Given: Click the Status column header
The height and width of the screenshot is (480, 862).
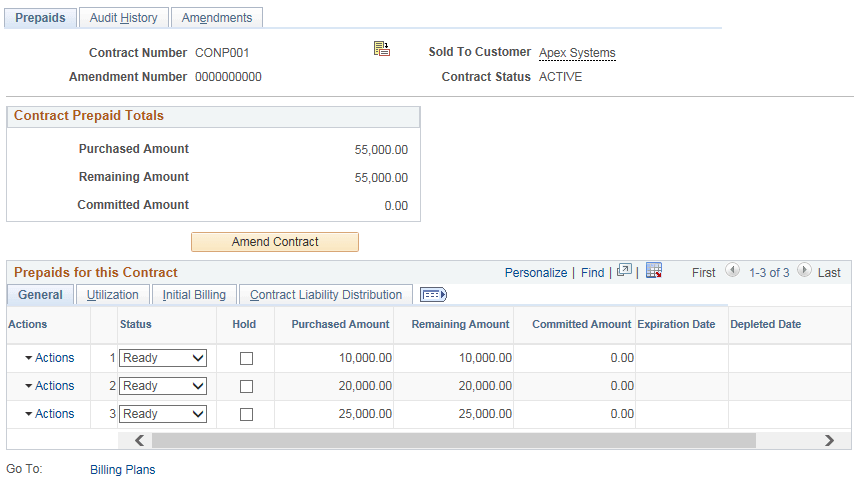Looking at the screenshot, I should point(136,324).
